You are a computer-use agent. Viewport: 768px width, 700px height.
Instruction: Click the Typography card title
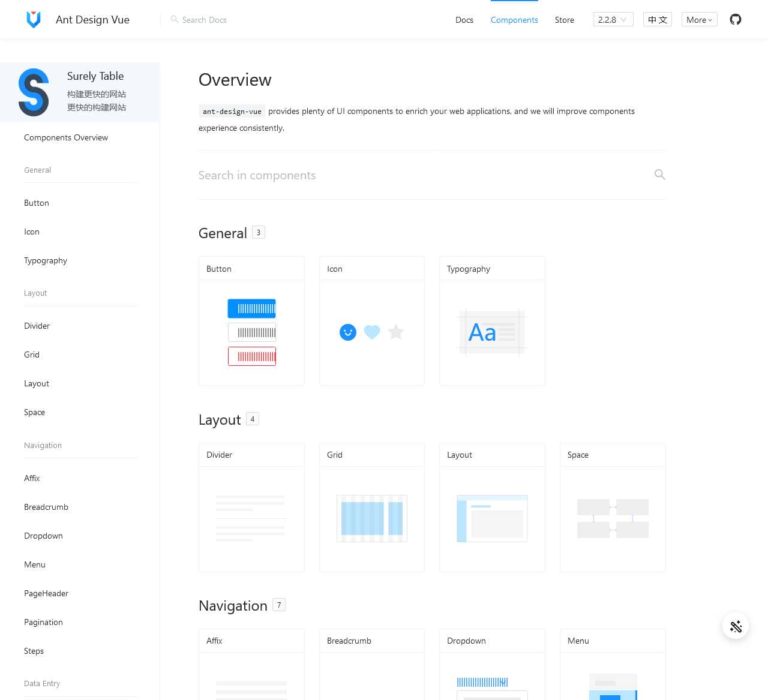pyautogui.click(x=469, y=269)
